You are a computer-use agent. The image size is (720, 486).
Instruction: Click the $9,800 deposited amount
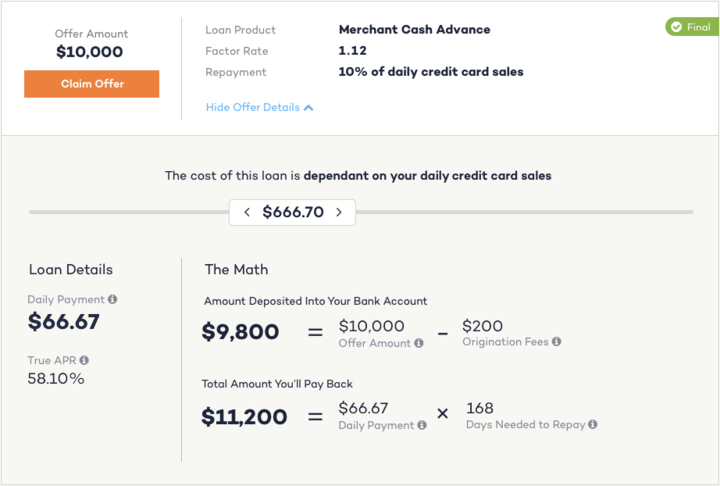pos(240,332)
